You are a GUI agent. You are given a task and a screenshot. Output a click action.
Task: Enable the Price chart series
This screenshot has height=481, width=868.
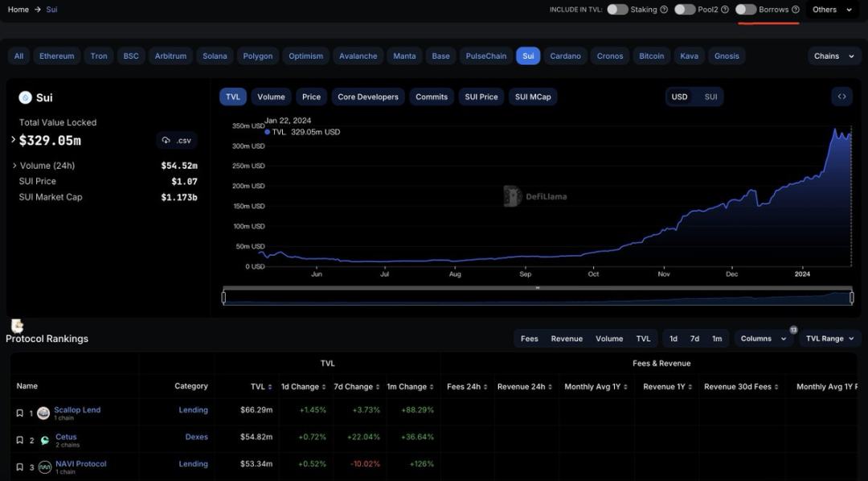pyautogui.click(x=311, y=97)
